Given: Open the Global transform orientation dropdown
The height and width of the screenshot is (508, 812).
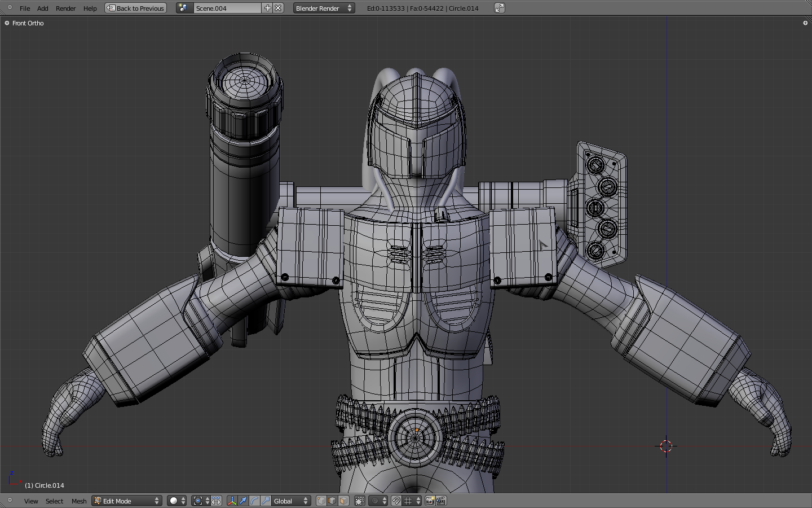Looking at the screenshot, I should [291, 501].
